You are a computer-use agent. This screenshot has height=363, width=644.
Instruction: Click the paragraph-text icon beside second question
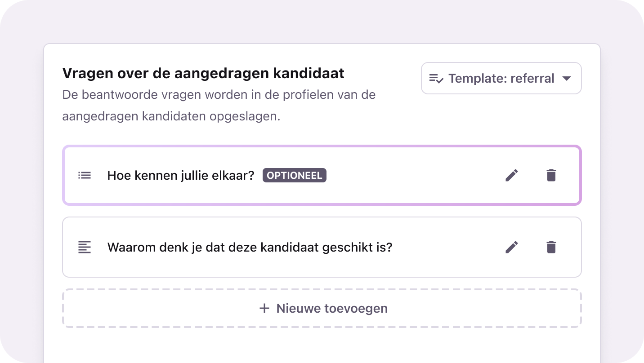[84, 247]
